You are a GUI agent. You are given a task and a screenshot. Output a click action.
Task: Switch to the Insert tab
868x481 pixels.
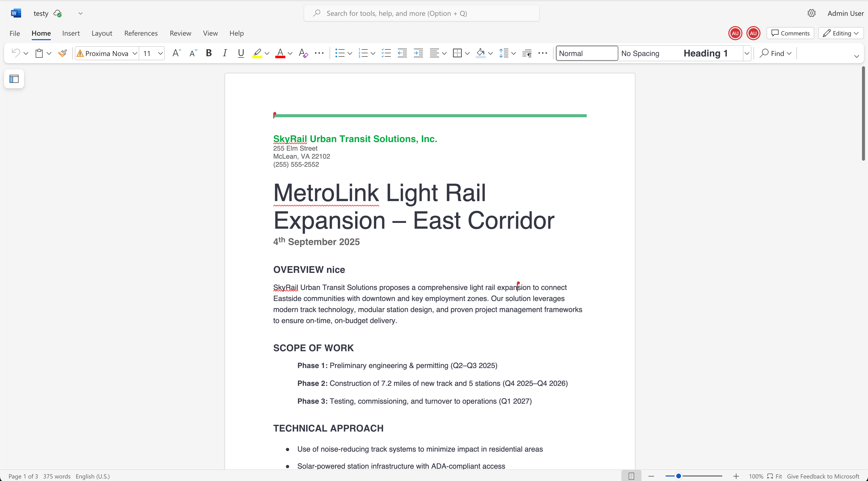[71, 33]
